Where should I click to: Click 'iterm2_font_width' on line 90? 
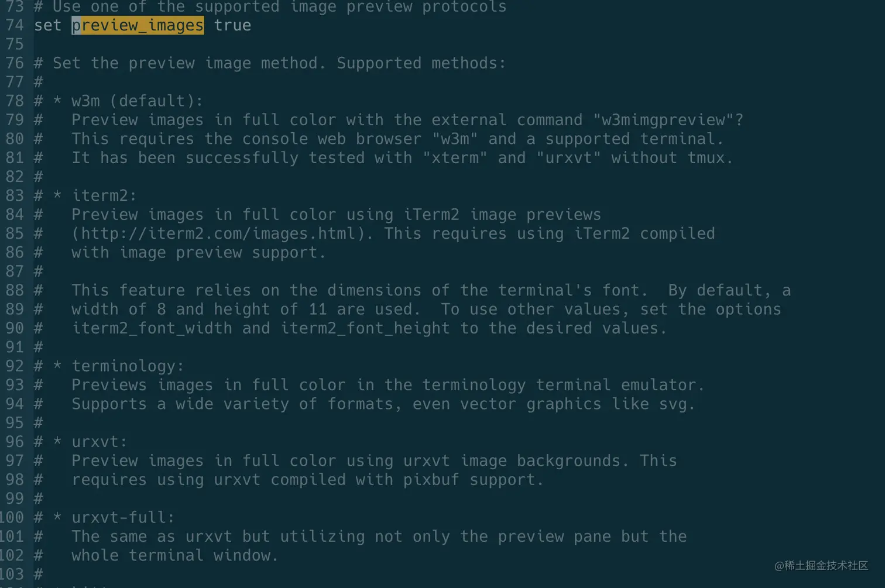152,328
